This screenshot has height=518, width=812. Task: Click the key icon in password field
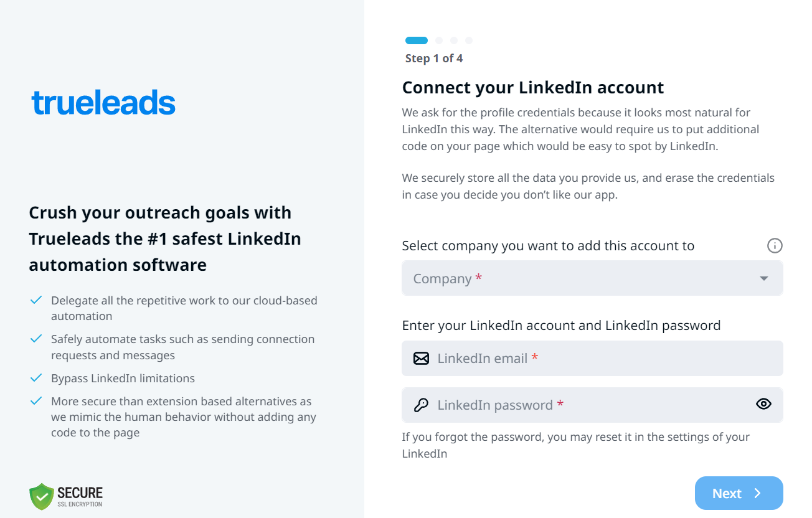pyautogui.click(x=422, y=405)
